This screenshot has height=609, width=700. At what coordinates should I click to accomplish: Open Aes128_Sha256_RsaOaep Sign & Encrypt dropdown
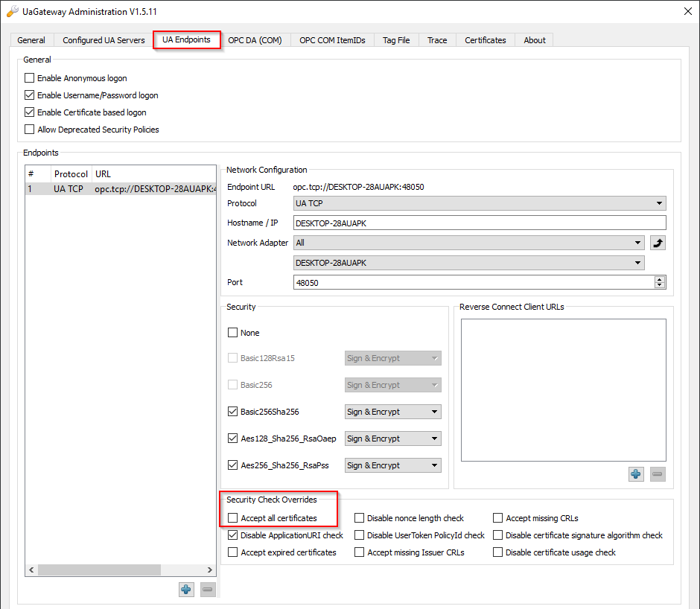pos(393,439)
